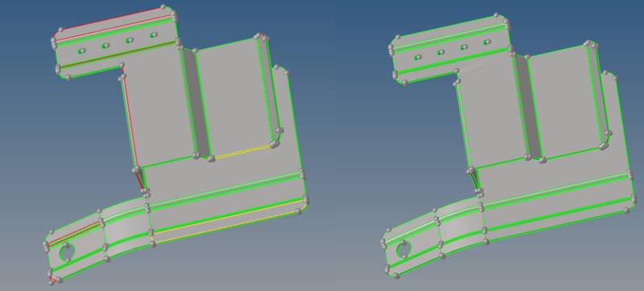Click the rightmost slot hole in right model's upper flange
Viewport: 644px width, 291px height.
[487, 42]
